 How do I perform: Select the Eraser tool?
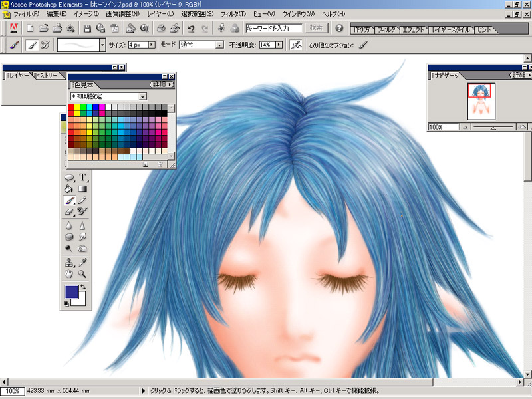coord(69,212)
